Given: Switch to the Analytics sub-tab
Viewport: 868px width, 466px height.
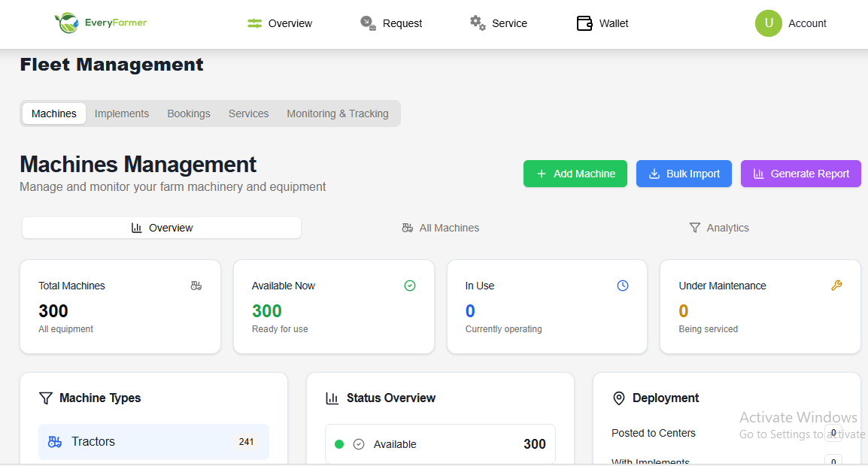Looking at the screenshot, I should click(x=719, y=228).
